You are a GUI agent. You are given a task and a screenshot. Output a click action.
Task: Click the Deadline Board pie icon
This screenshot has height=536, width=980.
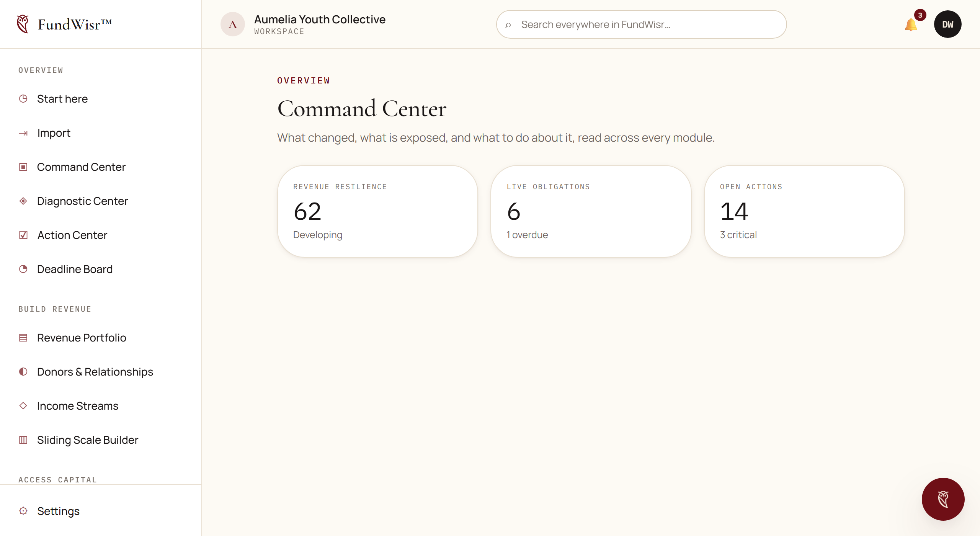pos(23,269)
